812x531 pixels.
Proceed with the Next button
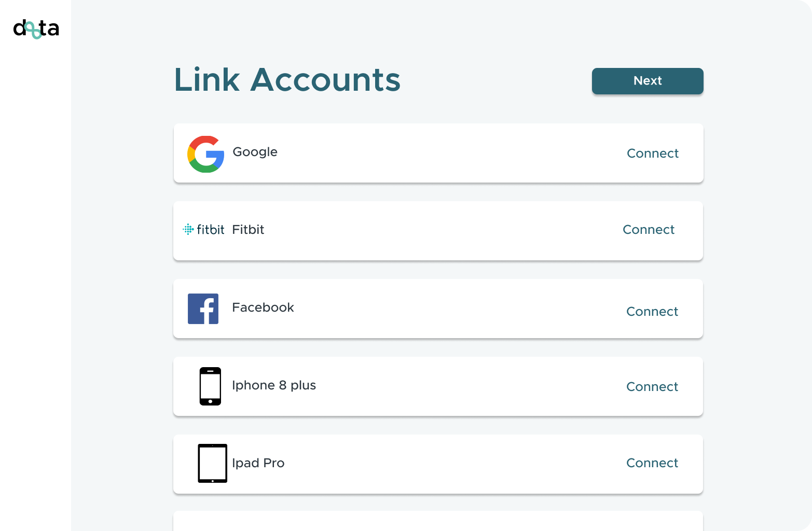648,81
